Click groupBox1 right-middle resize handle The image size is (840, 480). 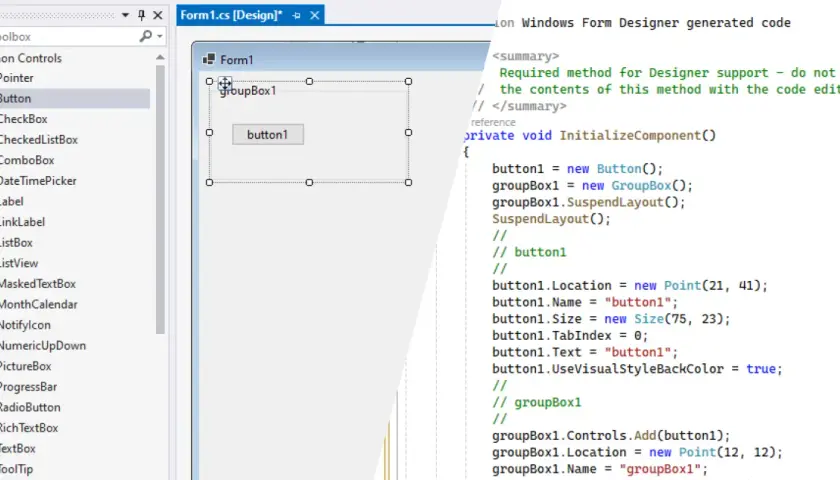pos(408,132)
